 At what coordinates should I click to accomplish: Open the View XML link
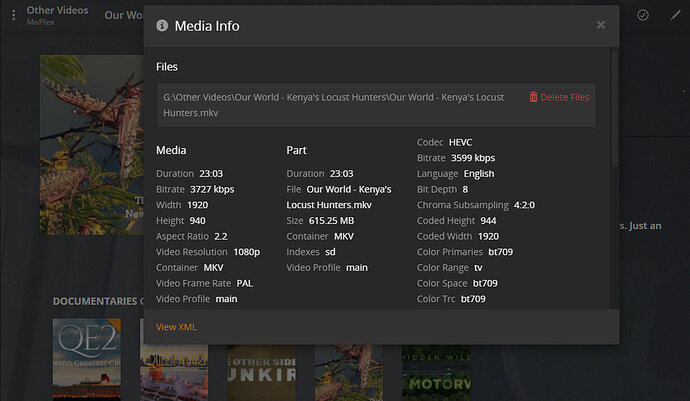(x=176, y=327)
